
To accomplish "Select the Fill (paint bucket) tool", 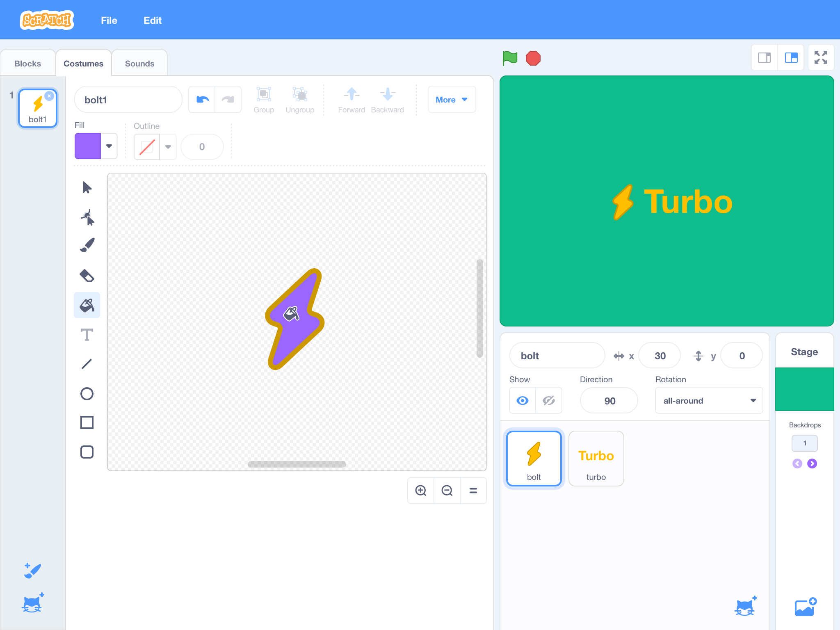I will [x=87, y=305].
